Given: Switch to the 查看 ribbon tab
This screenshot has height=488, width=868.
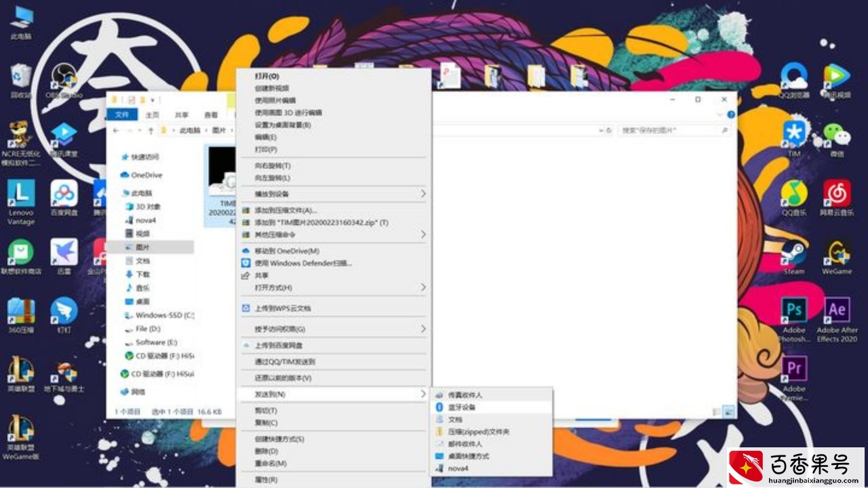Looking at the screenshot, I should [211, 115].
